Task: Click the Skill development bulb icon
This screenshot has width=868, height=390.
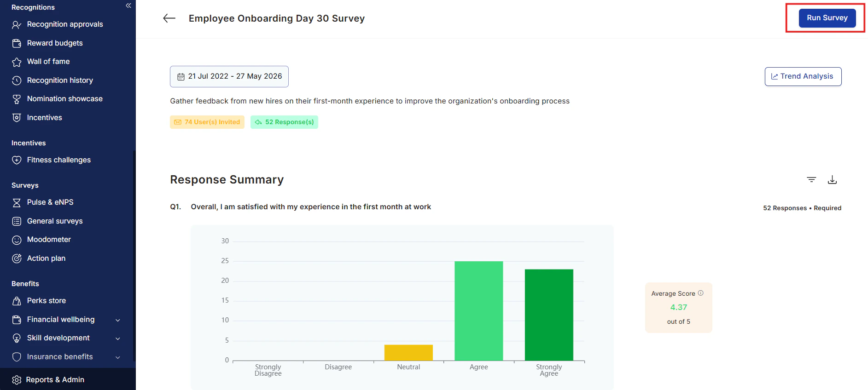Action: pyautogui.click(x=17, y=338)
